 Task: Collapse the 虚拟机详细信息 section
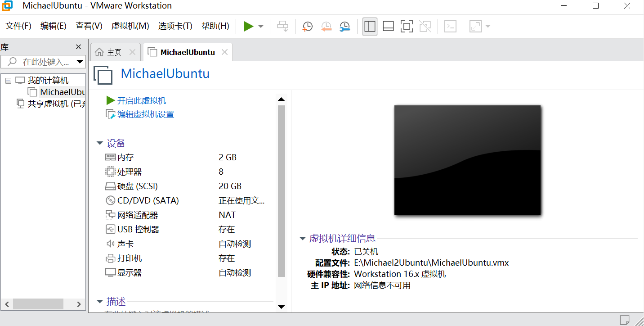(x=303, y=239)
